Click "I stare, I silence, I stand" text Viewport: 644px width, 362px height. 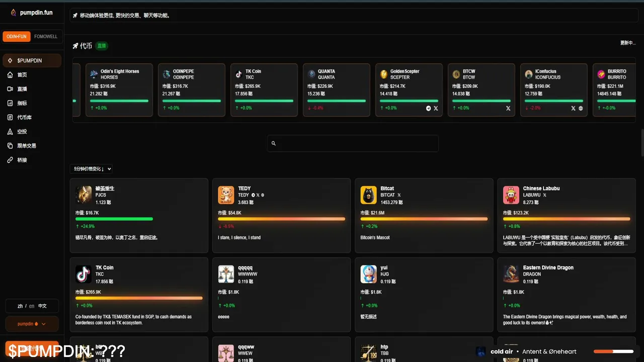(239, 237)
